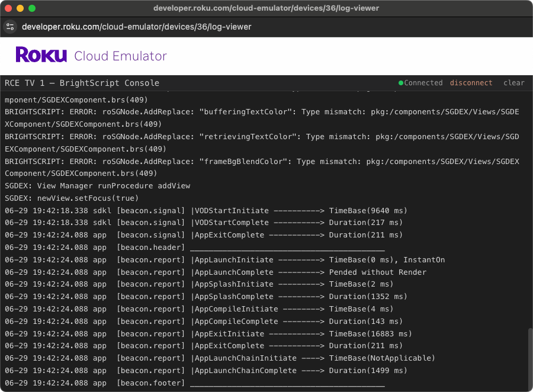
Task: Click the site settings icon in address bar
Action: [10, 27]
